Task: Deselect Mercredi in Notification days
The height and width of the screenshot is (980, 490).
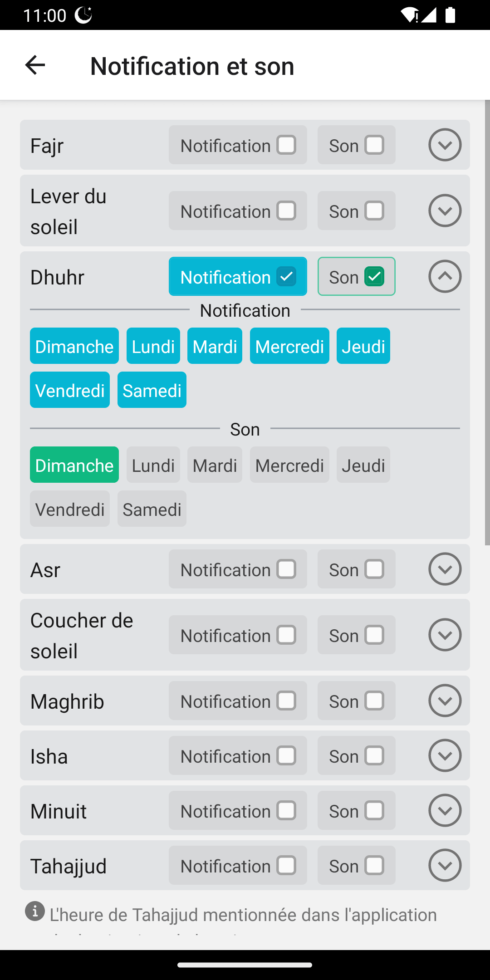Action: coord(289,346)
